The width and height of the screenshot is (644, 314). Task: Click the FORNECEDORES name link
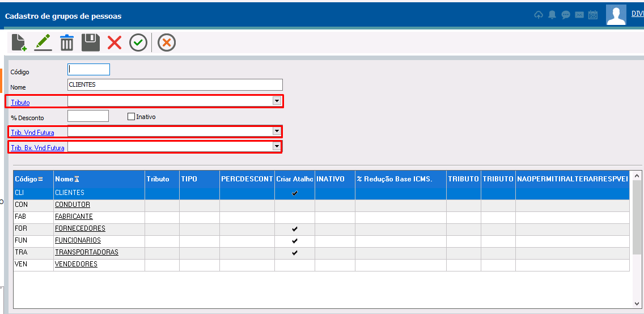(80, 228)
